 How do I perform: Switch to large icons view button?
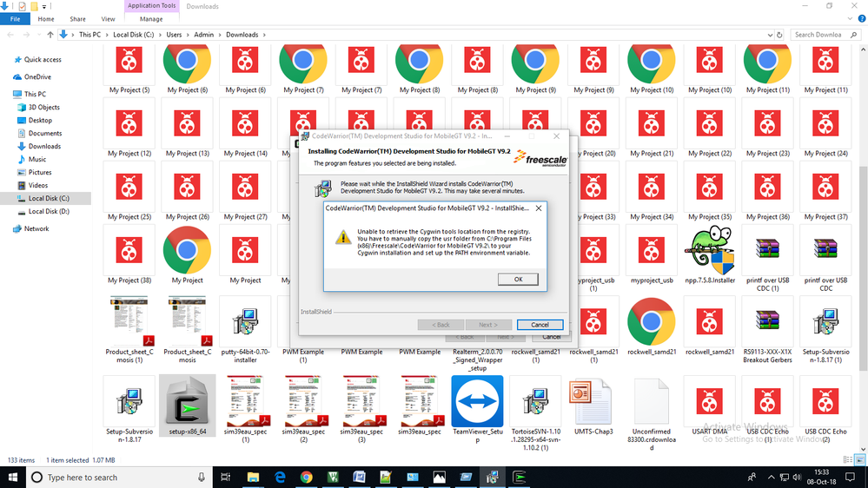[859, 460]
